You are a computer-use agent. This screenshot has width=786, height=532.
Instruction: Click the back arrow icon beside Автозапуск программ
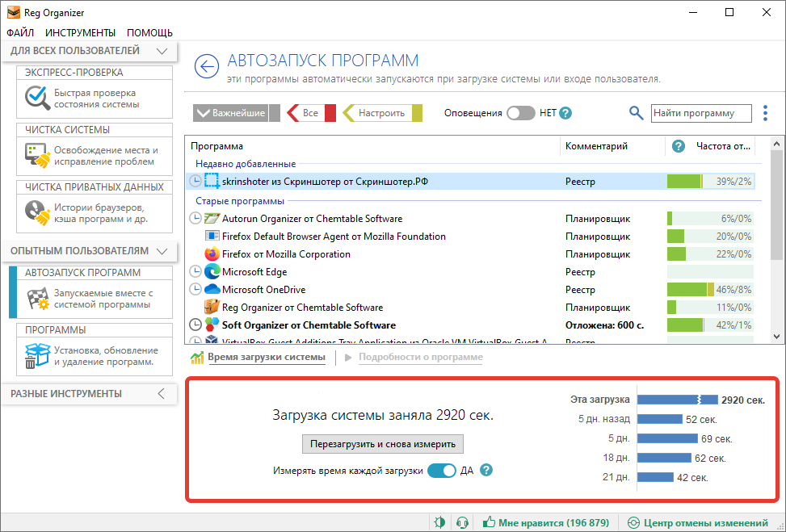[x=208, y=67]
